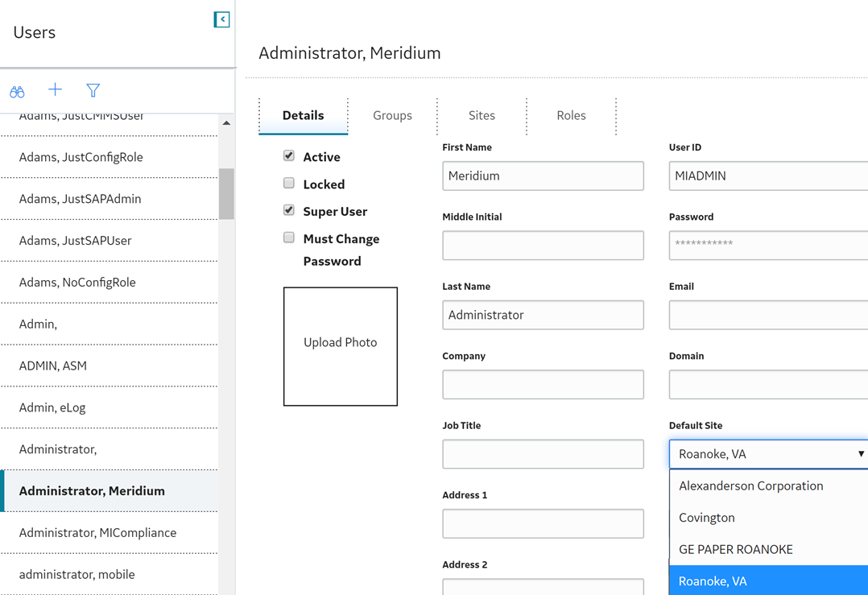Click the Password field
This screenshot has width=868, height=595.
tap(768, 246)
